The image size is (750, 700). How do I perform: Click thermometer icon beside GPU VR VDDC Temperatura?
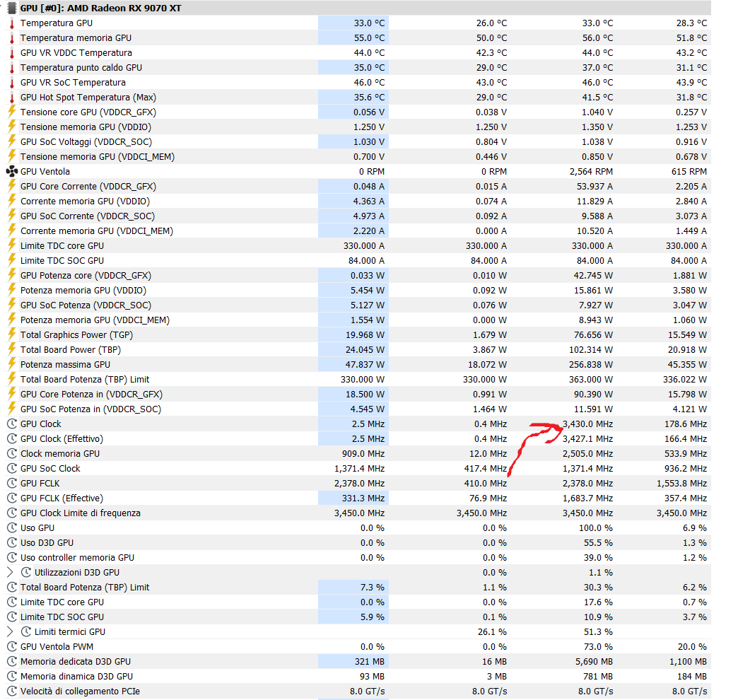12,52
